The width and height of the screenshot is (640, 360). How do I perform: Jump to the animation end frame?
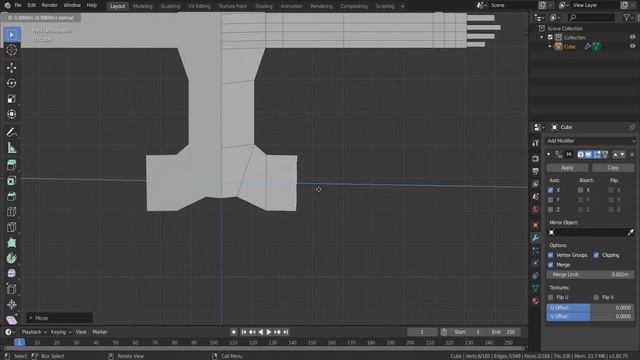[x=286, y=332]
